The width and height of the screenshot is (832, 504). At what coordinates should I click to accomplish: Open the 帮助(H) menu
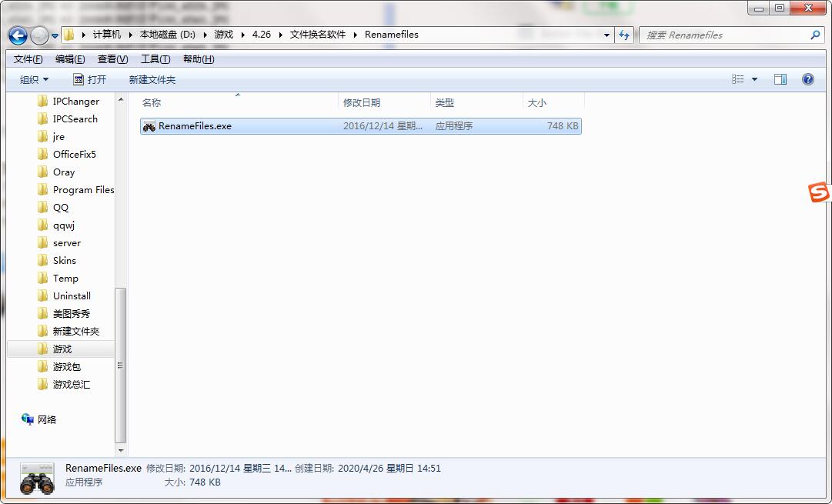[199, 59]
